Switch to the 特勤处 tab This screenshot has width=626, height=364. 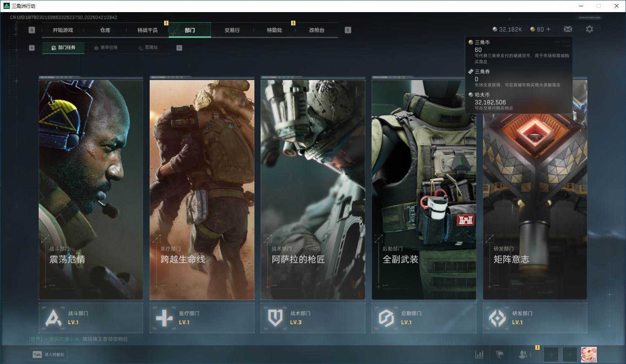[274, 30]
